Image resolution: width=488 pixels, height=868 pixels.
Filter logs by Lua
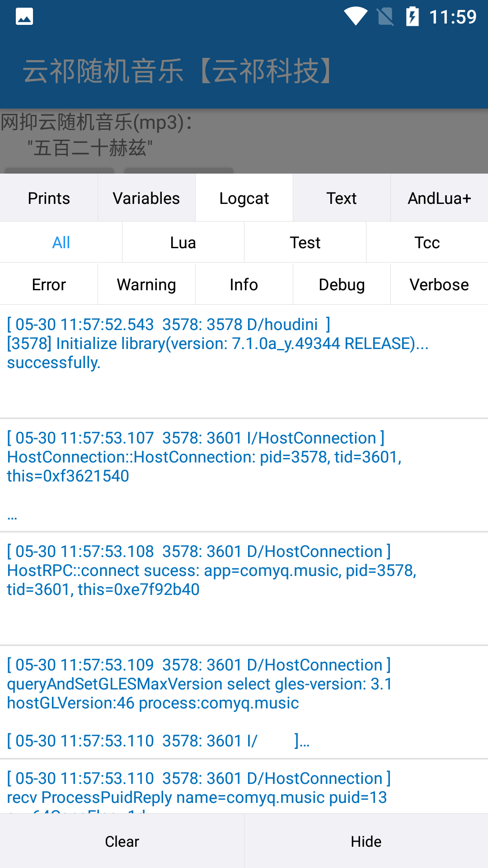point(183,242)
